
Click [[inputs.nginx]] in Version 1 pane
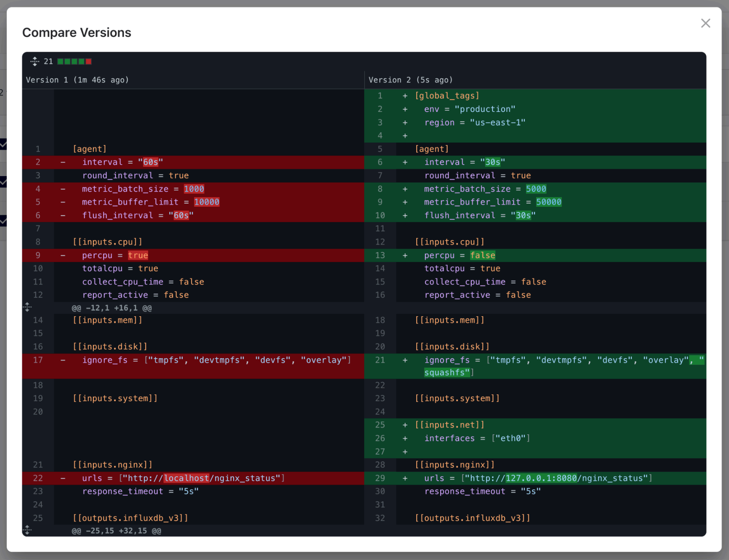(x=113, y=465)
